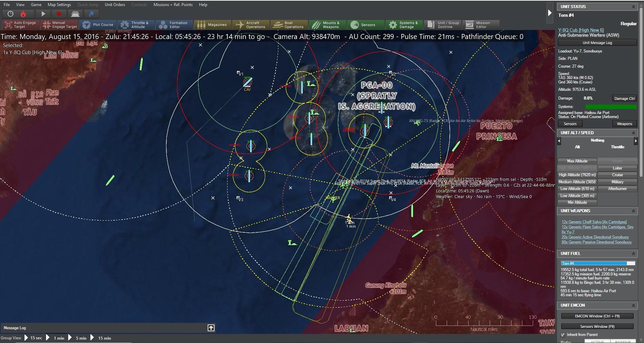Collapse the UNIT STATUS panel
The width and height of the screenshot is (644, 343).
[x=634, y=6]
